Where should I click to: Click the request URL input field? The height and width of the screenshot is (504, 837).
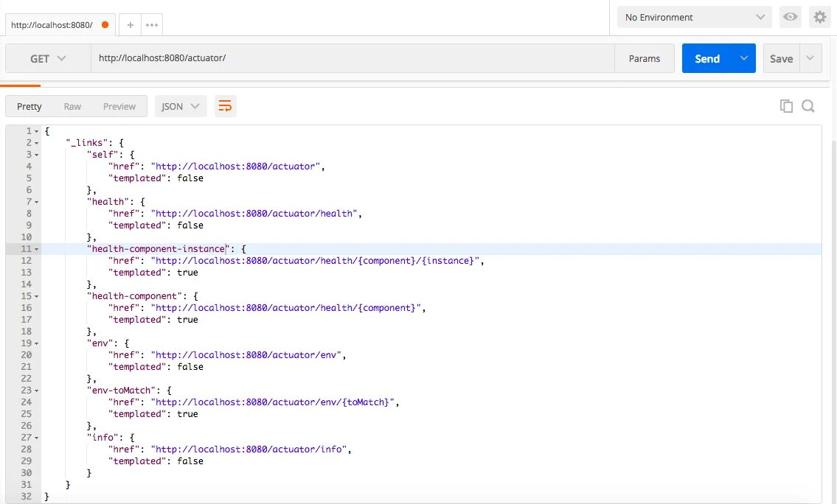(x=352, y=58)
